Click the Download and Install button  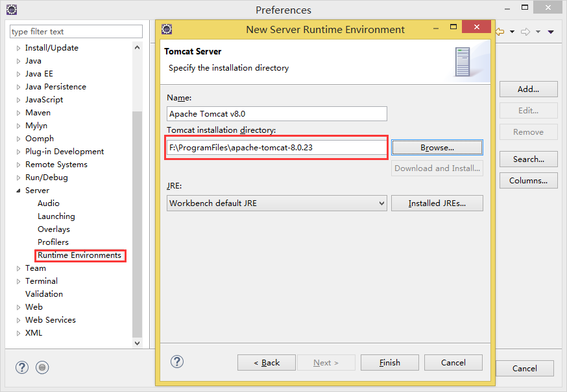(437, 168)
